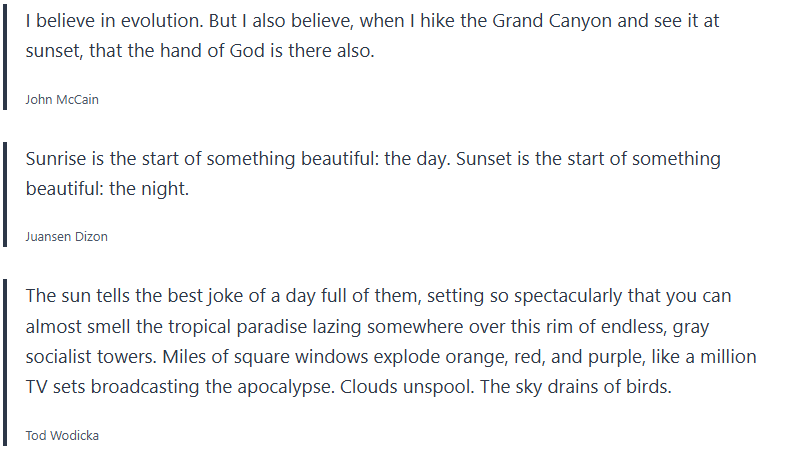This screenshot has height=451, width=807.
Task: Click the author name John McCain
Action: (x=62, y=99)
